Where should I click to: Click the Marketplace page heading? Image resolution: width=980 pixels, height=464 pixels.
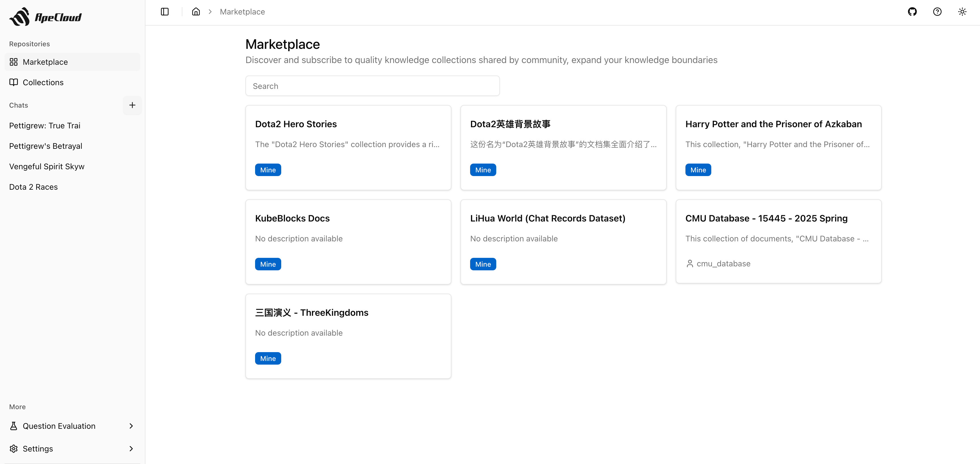click(283, 44)
